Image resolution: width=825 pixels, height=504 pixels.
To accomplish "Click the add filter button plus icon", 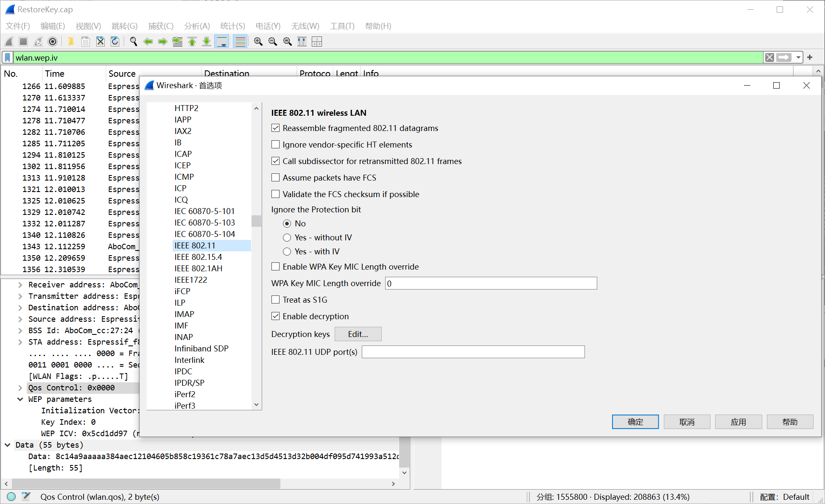I will [x=810, y=57].
